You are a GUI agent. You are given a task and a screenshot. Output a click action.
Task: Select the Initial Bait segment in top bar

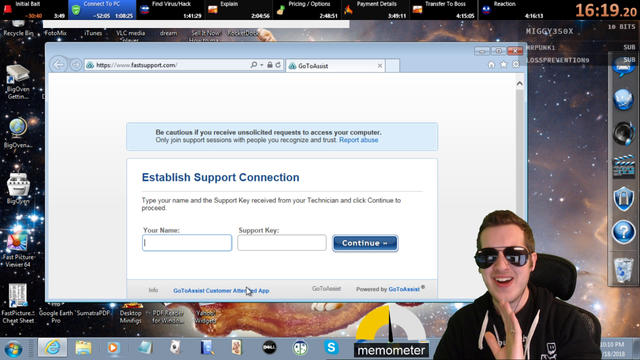pos(34,10)
